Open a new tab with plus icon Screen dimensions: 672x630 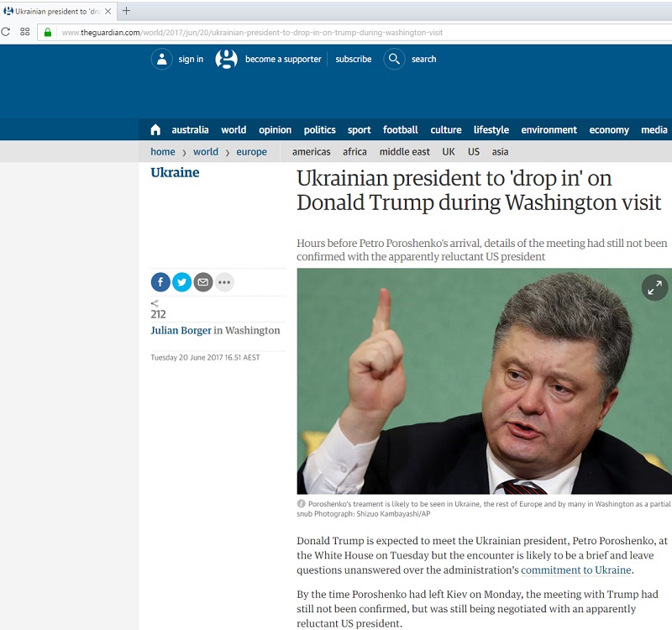point(126,11)
